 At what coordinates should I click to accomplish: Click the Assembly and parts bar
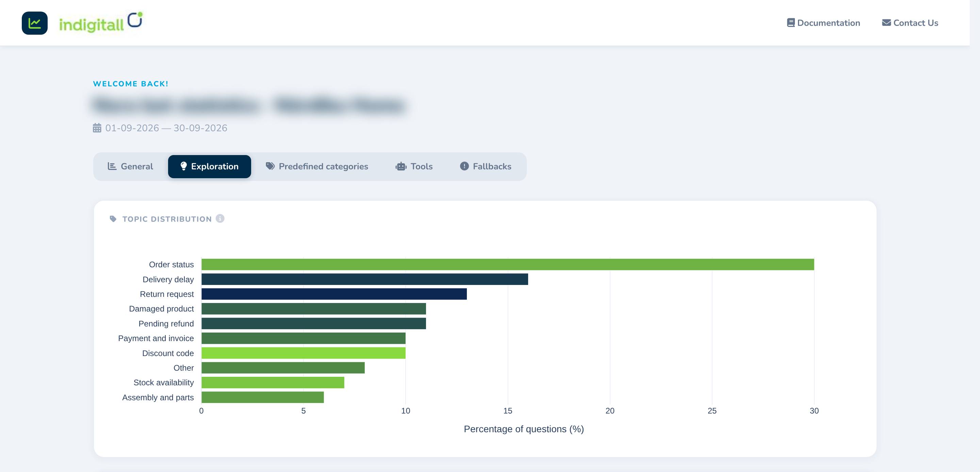(262, 398)
